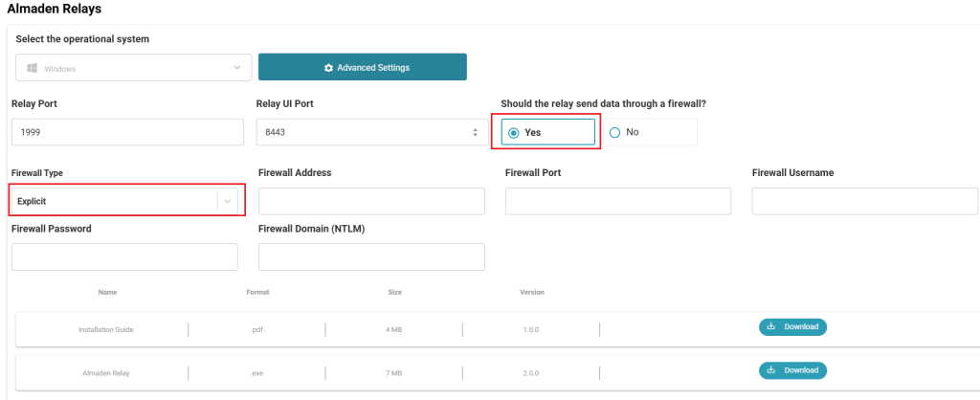Click the Format column header
980x400 pixels.
258,292
